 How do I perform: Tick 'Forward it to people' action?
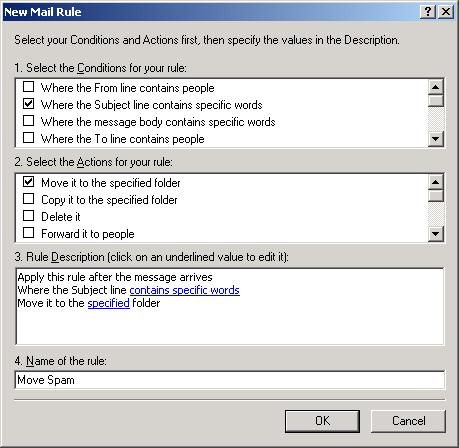click(x=28, y=233)
